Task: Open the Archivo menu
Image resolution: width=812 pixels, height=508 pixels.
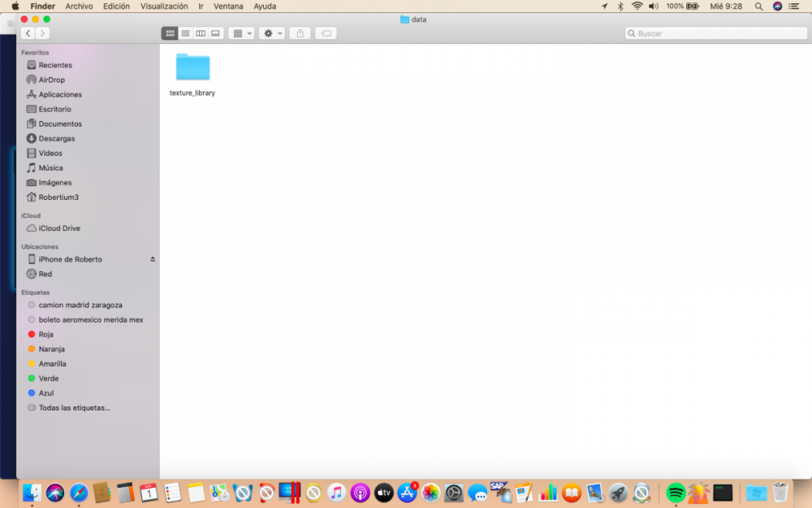Action: click(x=79, y=6)
